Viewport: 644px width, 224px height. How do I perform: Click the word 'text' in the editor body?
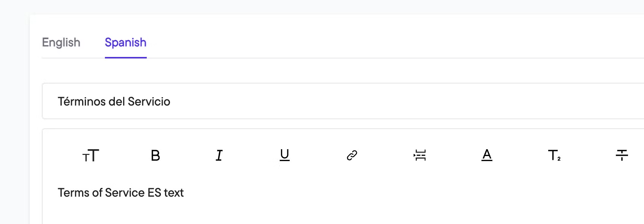point(174,192)
